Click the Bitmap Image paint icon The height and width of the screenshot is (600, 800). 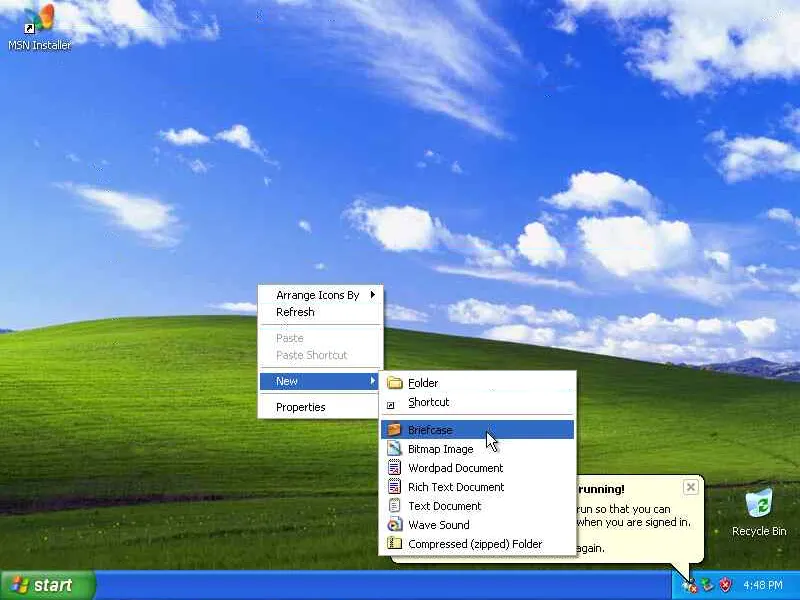click(394, 448)
